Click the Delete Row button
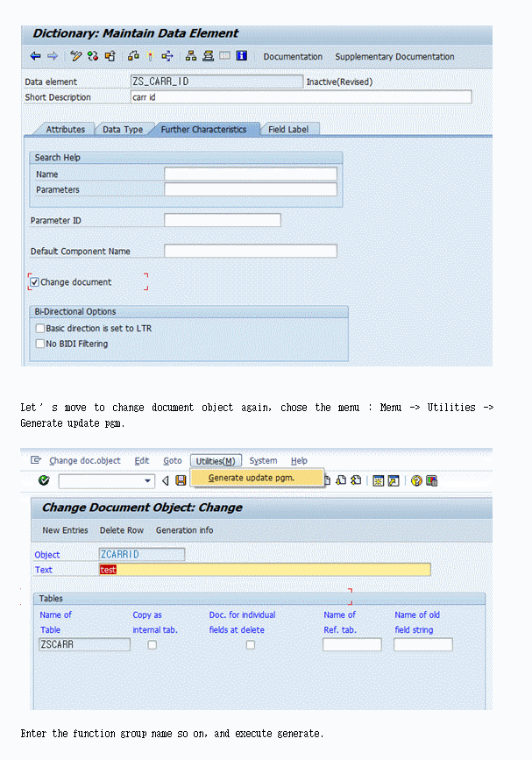The width and height of the screenshot is (532, 760). point(122,530)
